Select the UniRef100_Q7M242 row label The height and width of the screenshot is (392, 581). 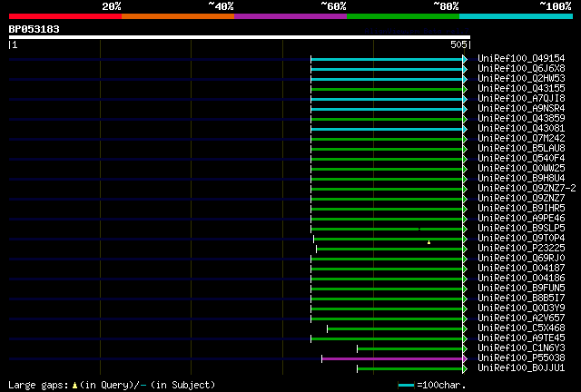[521, 139]
